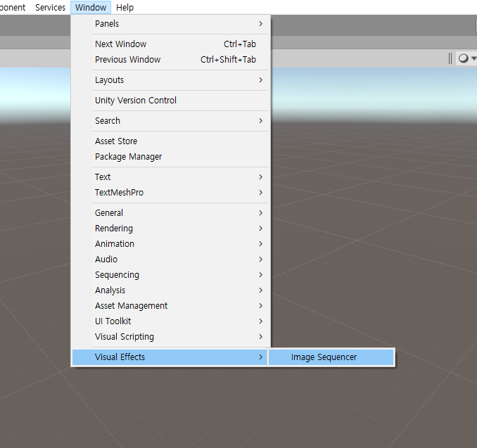
Task: Open the Package Manager window
Action: click(x=171, y=157)
